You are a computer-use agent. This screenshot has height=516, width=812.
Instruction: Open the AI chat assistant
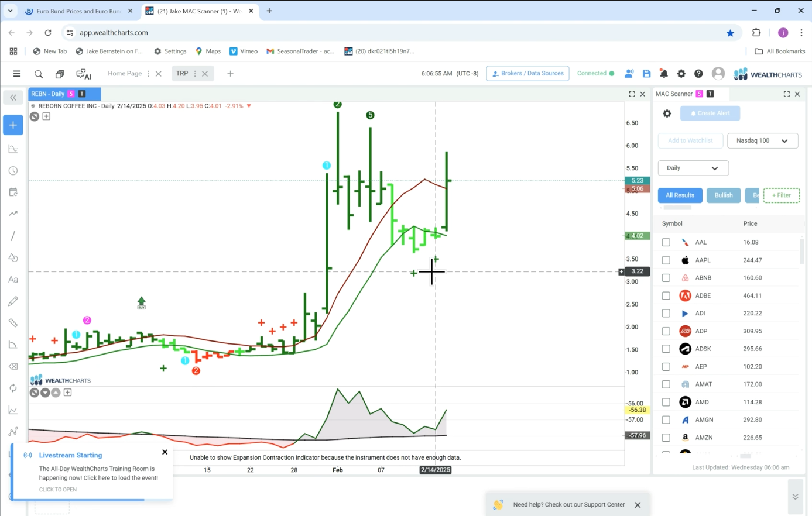click(x=84, y=74)
